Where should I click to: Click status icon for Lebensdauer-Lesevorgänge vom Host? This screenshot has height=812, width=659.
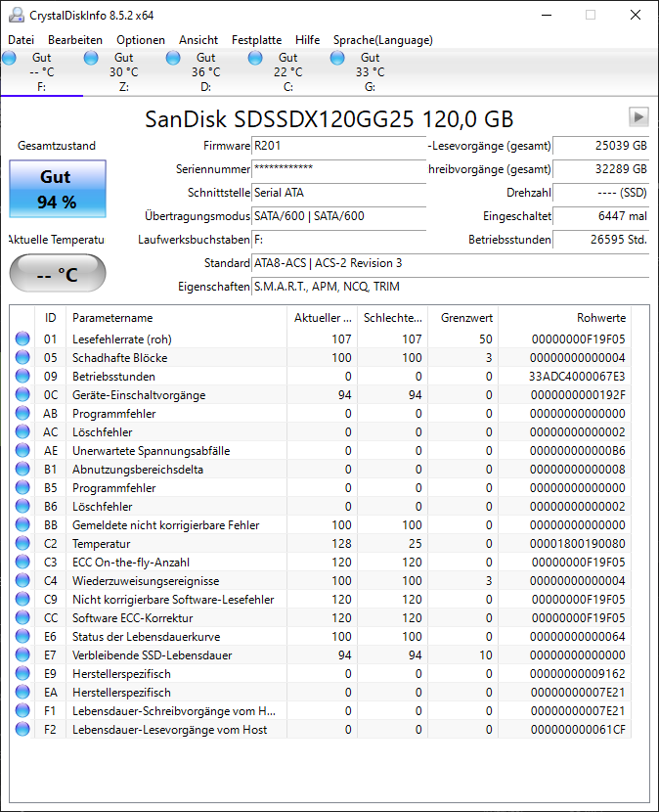[22, 729]
